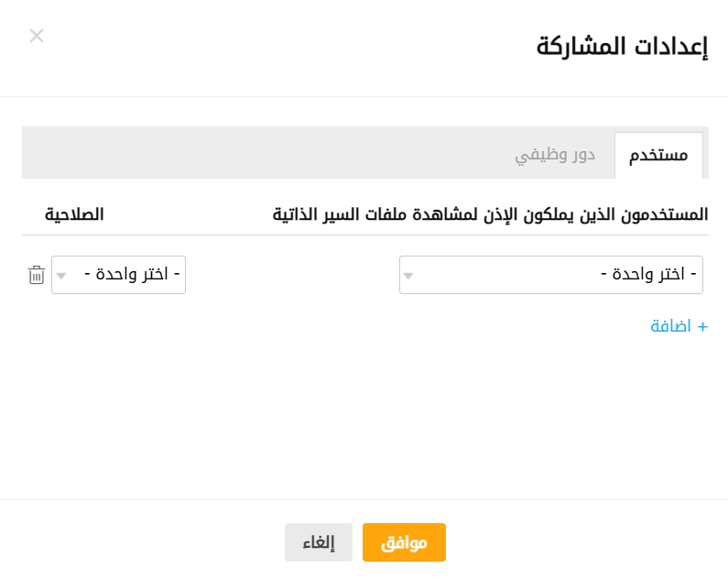The height and width of the screenshot is (579, 728).
Task: Add a new row via the اضافة link
Action: tap(673, 326)
